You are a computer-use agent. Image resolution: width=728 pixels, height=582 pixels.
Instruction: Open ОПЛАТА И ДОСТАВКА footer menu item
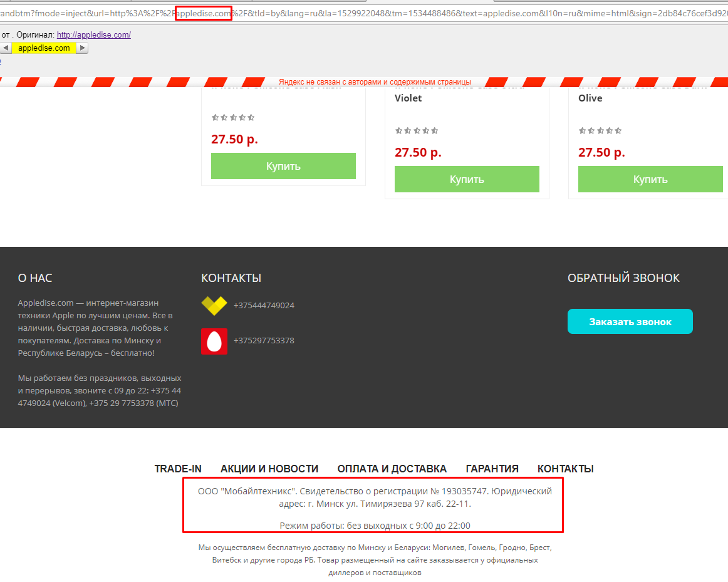pyautogui.click(x=392, y=469)
